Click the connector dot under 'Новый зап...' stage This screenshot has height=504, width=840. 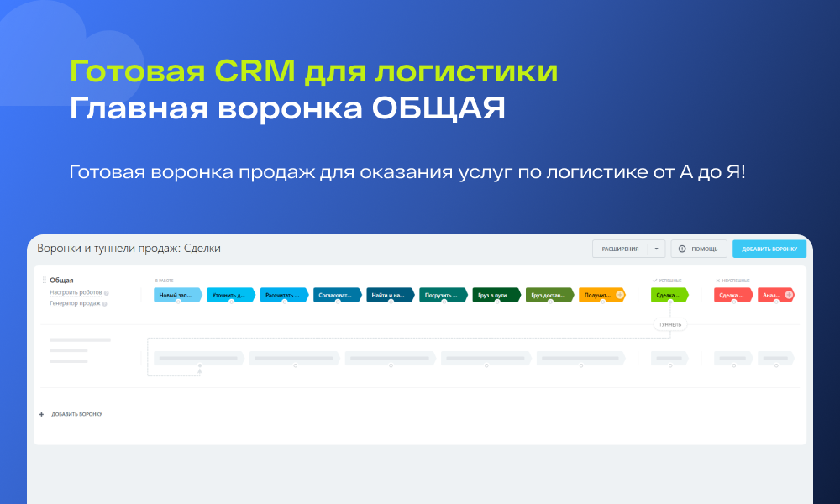[x=178, y=302]
